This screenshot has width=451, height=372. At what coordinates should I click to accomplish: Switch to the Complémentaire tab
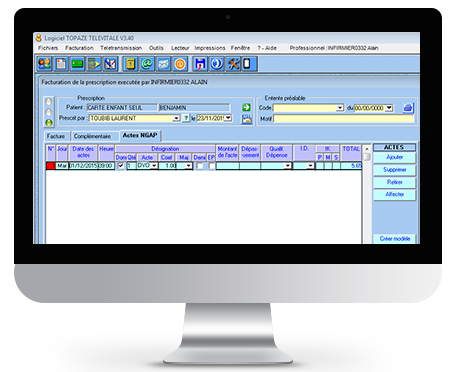coord(92,136)
